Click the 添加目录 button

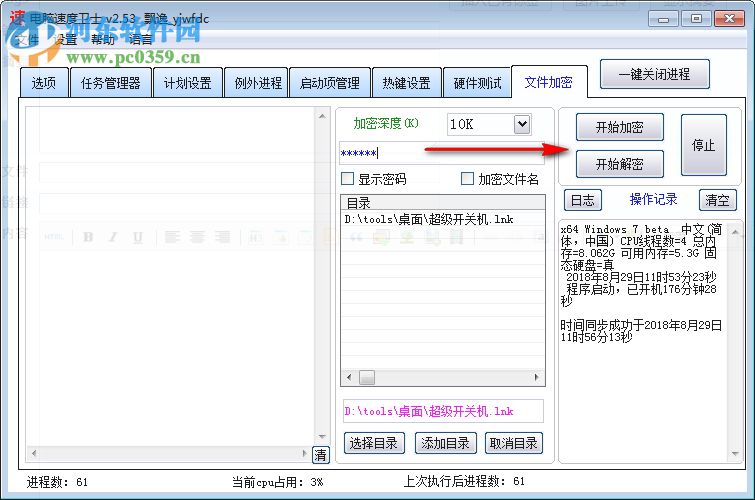445,443
